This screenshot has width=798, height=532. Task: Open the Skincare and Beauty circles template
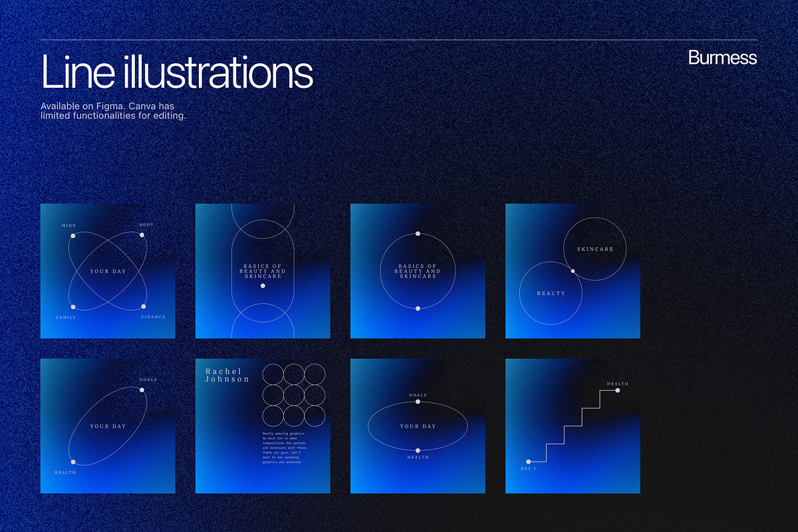click(x=573, y=271)
